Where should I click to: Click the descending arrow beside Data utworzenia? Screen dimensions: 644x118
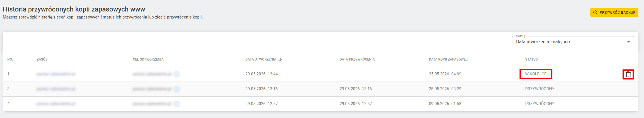point(280,59)
